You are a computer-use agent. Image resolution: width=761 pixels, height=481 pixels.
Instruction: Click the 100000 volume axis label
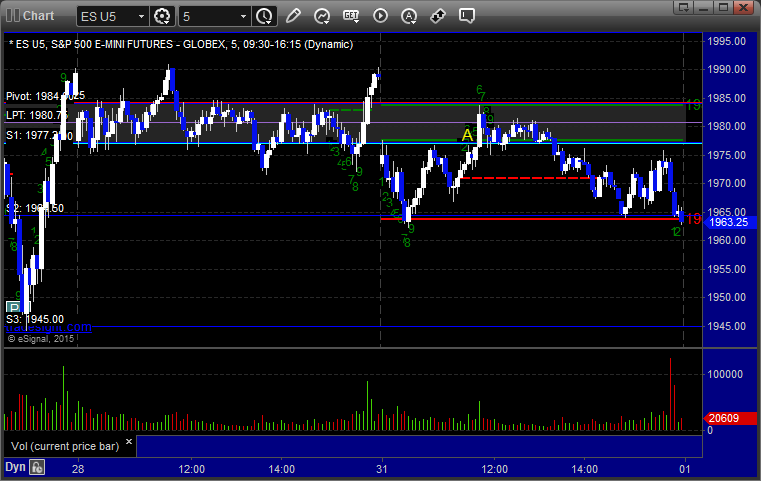pos(725,374)
